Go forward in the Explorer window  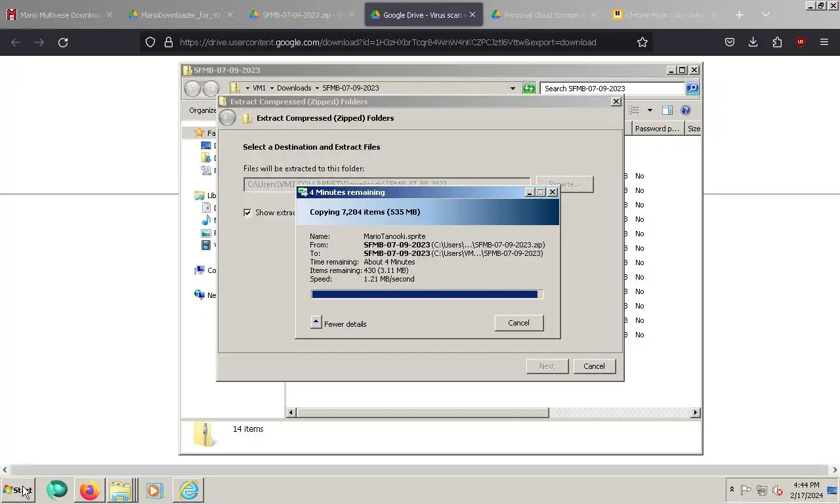pyautogui.click(x=211, y=89)
